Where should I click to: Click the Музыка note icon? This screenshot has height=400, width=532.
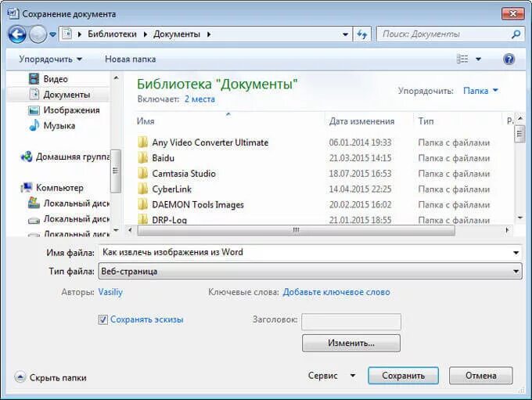pos(34,126)
